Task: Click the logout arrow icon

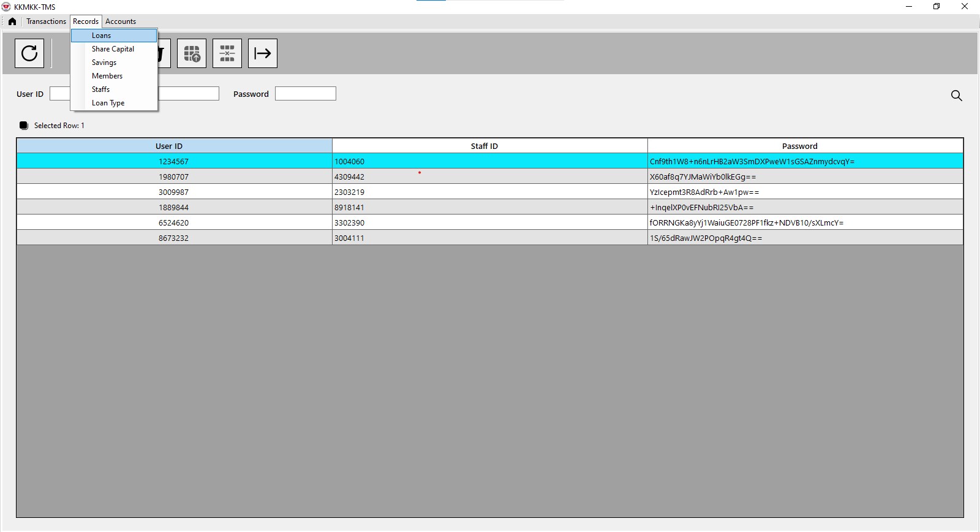Action: pyautogui.click(x=263, y=53)
